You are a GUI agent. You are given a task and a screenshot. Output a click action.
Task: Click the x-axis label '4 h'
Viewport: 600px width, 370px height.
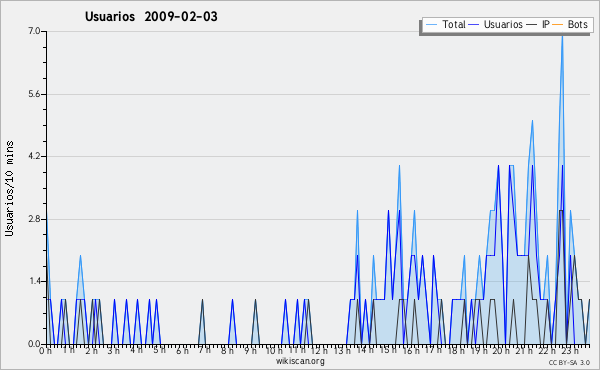[137, 350]
